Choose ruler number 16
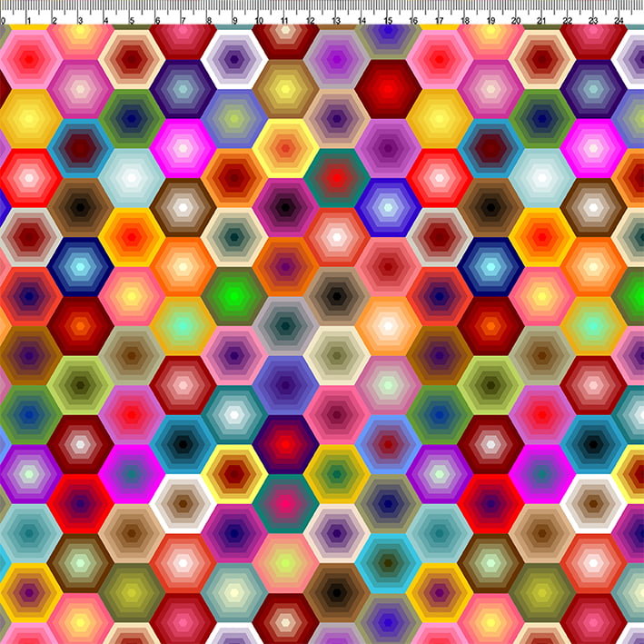 tap(413, 21)
